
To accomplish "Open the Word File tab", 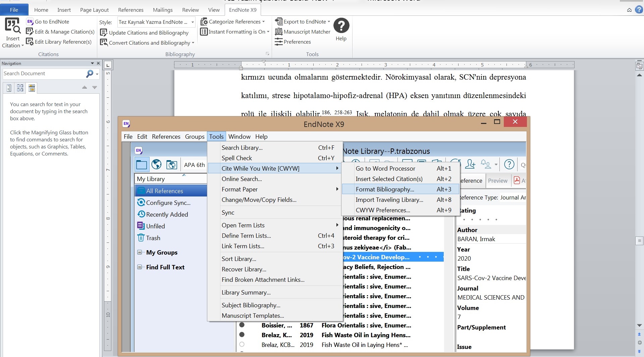I will [x=14, y=10].
